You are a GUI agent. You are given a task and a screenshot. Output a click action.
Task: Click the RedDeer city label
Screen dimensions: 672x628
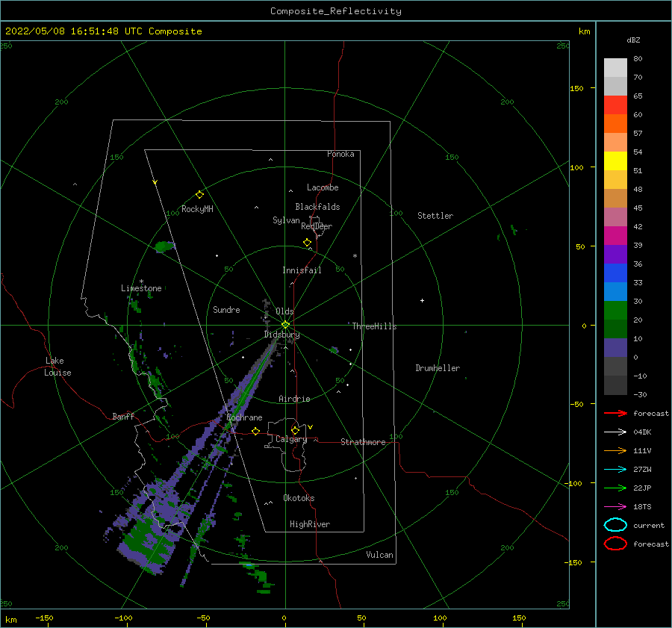tap(317, 226)
